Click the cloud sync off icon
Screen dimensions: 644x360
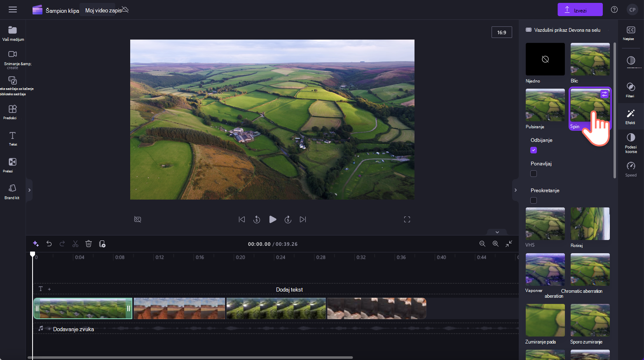click(x=125, y=9)
